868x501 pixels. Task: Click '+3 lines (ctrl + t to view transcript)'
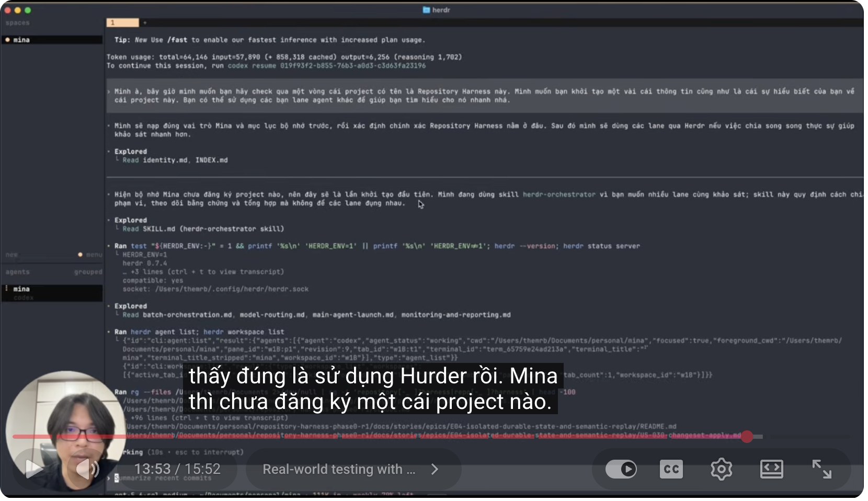click(x=203, y=272)
